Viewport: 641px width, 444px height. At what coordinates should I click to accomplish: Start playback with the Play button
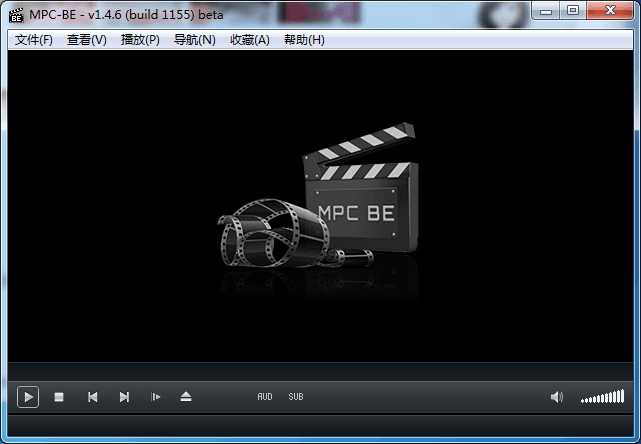click(x=28, y=397)
